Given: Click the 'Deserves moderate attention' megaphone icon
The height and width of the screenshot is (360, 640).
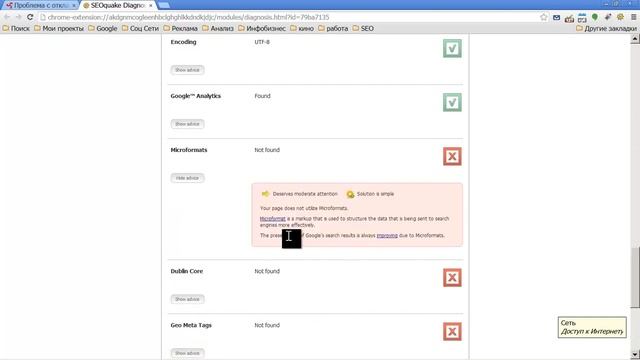Looking at the screenshot, I should tap(265, 194).
